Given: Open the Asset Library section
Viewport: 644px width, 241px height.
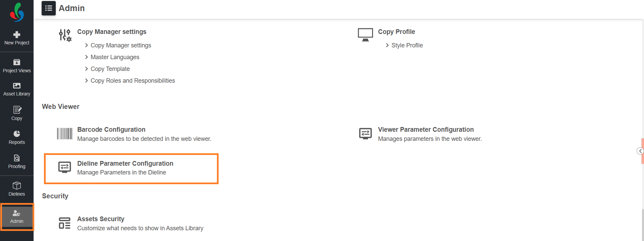Looking at the screenshot, I should 17,89.
